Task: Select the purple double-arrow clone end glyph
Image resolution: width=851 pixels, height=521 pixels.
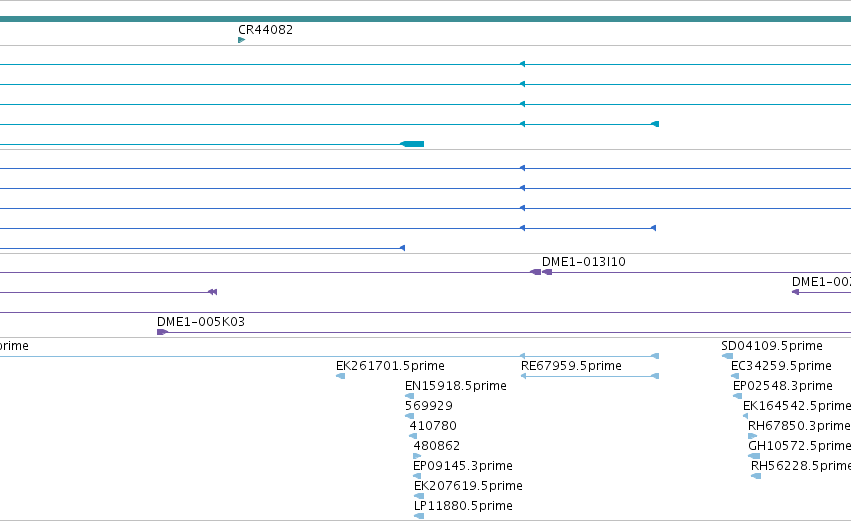Action: point(213,292)
